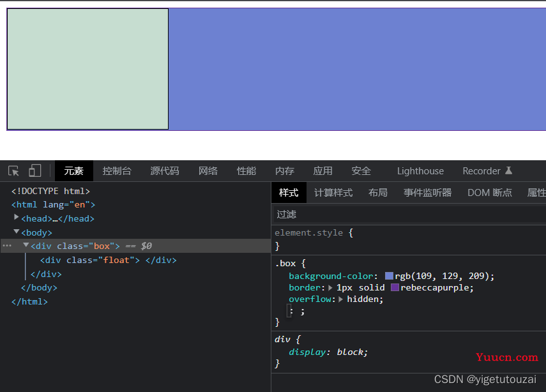Toggle the device toolbar icon
Viewport: 546px width, 392px height.
point(35,170)
